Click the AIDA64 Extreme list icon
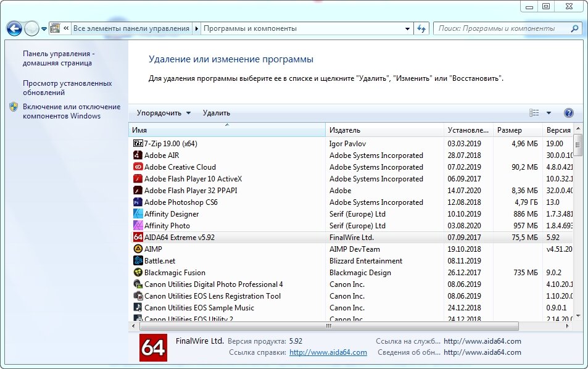The image size is (588, 369). point(138,237)
